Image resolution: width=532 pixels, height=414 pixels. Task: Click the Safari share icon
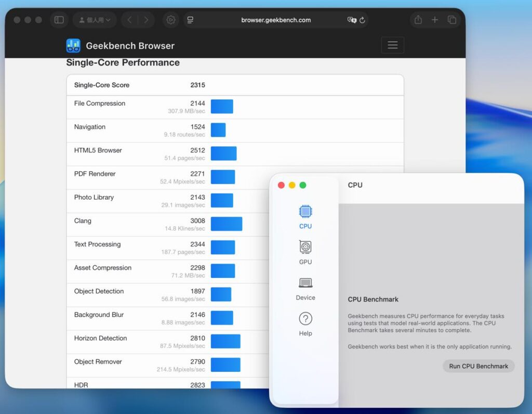click(x=418, y=20)
